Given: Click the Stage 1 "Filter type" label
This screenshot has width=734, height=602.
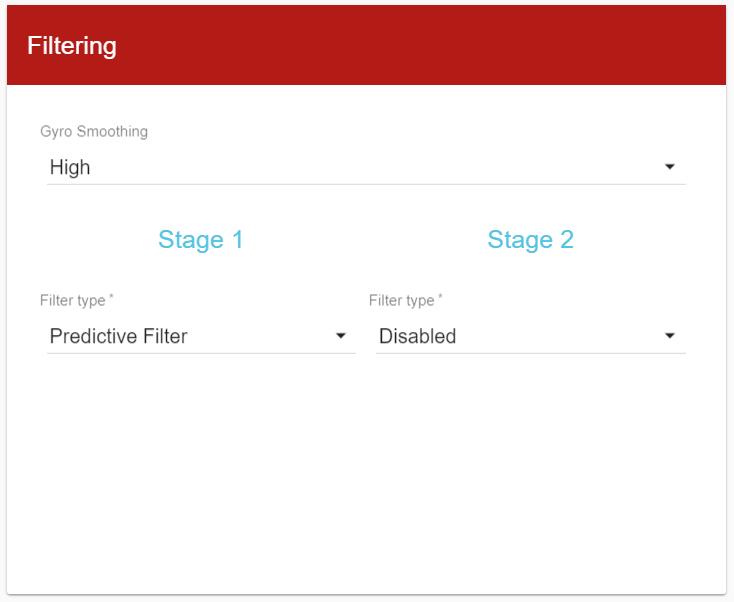Looking at the screenshot, I should click(73, 301).
